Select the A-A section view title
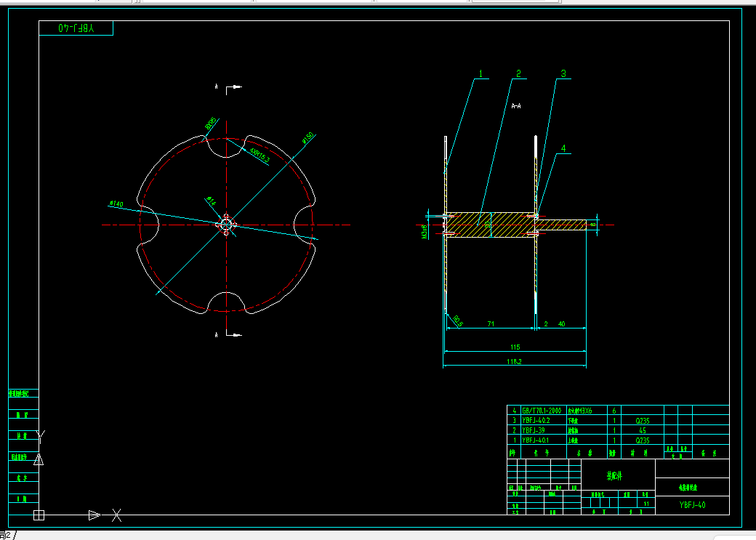Image resolution: width=756 pixels, height=540 pixels. (516, 105)
